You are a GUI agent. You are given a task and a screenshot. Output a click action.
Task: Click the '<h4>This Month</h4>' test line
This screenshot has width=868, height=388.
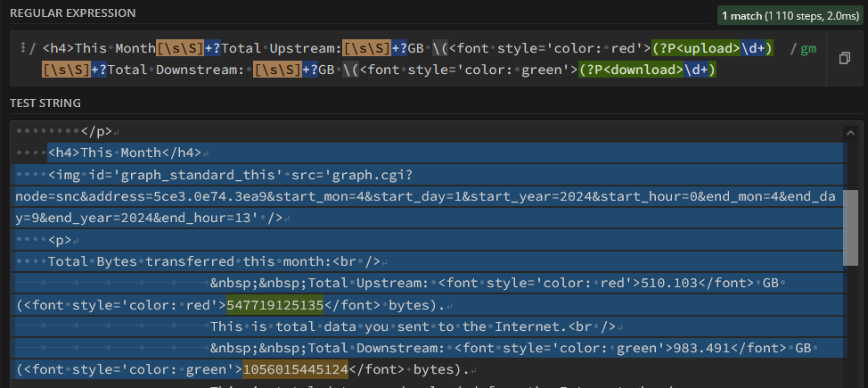tap(125, 153)
